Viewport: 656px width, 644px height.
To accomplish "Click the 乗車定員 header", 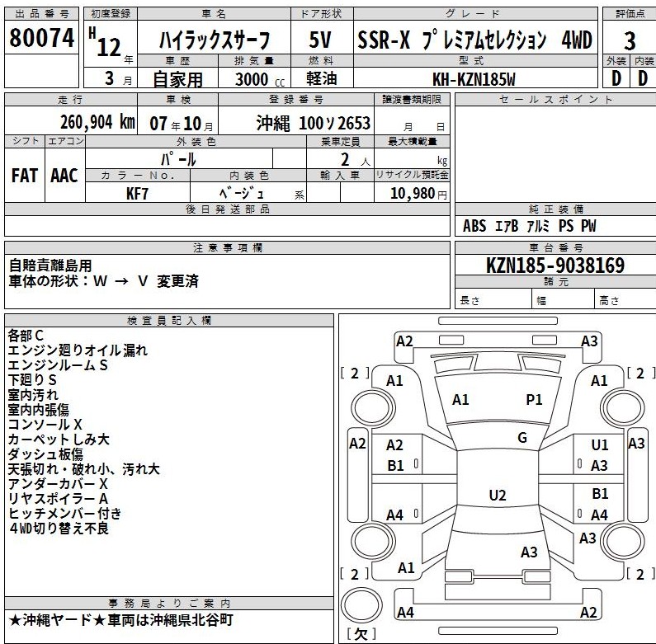I will (x=340, y=141).
